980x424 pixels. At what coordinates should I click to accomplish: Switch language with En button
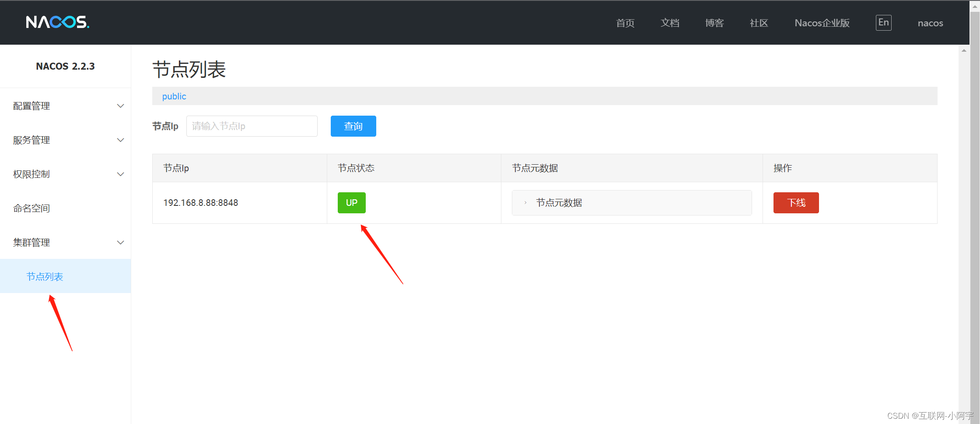884,22
